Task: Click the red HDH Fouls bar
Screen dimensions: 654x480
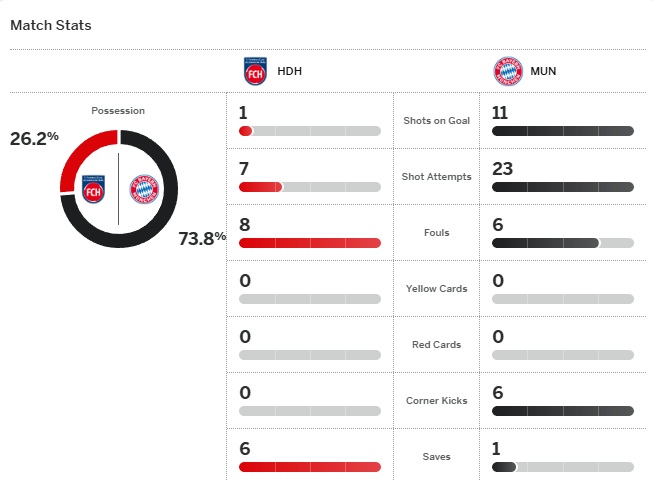Action: point(310,243)
